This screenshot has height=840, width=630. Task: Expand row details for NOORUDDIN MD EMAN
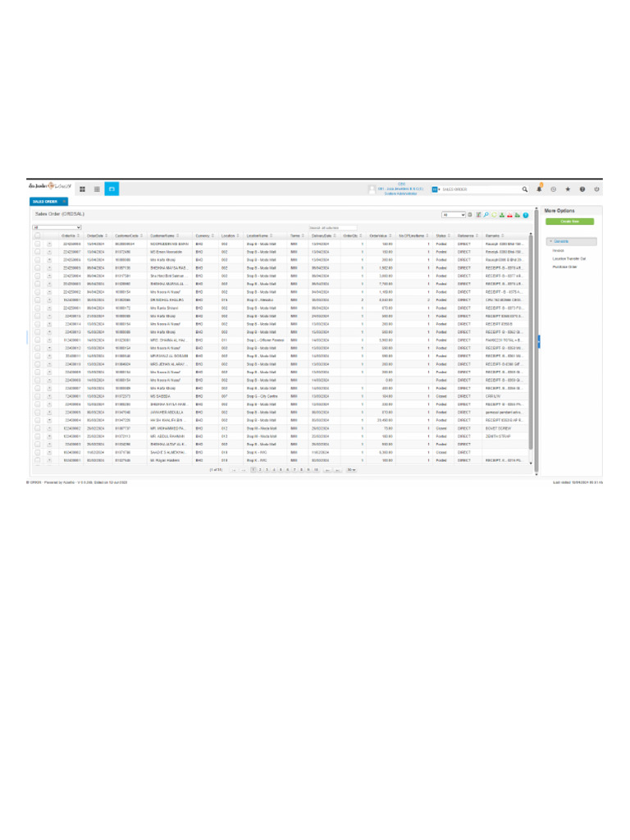pyautogui.click(x=49, y=244)
